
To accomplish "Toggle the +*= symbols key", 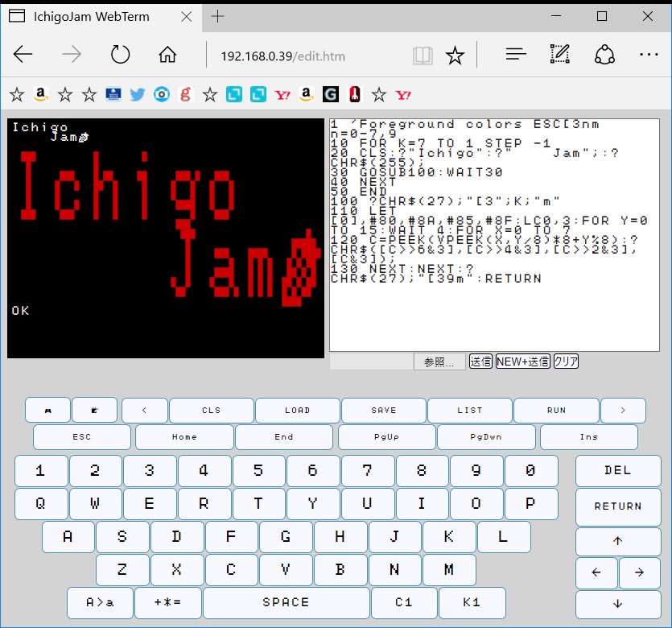I will 168,603.
